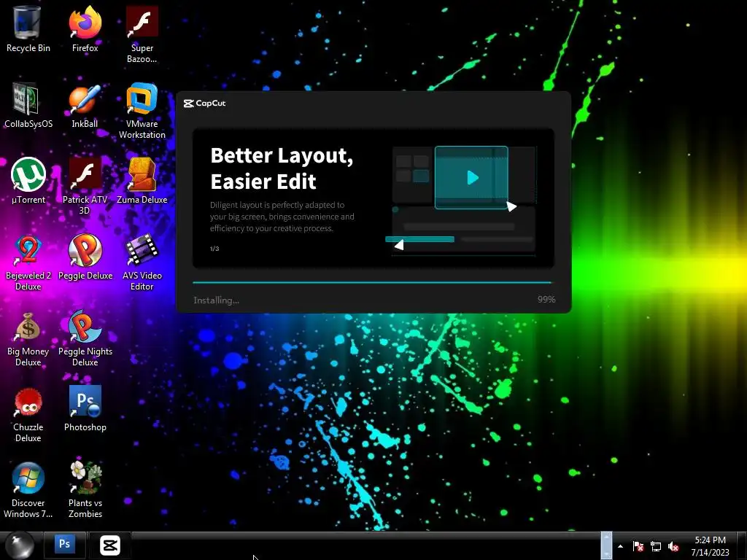
Task: Select the Chuzzle Deluxe desktop icon
Action: click(28, 414)
